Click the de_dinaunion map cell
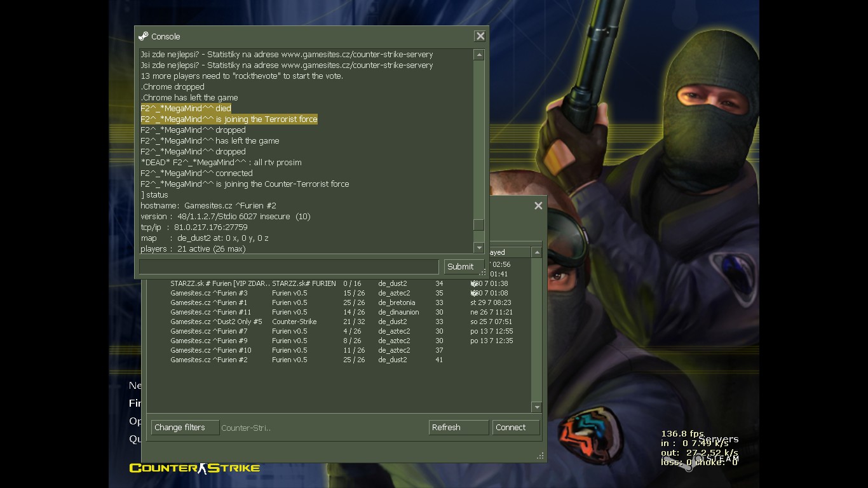The height and width of the screenshot is (488, 868). pyautogui.click(x=398, y=312)
